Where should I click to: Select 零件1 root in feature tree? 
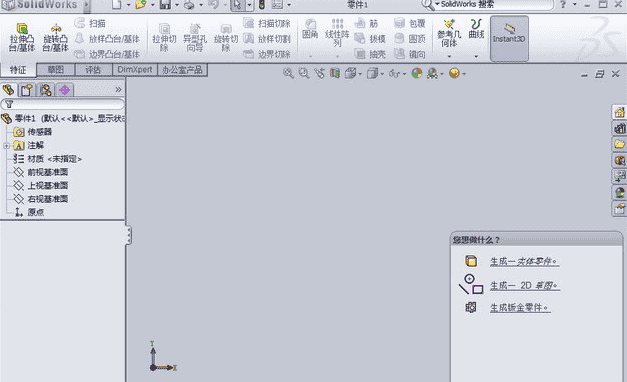coord(63,118)
